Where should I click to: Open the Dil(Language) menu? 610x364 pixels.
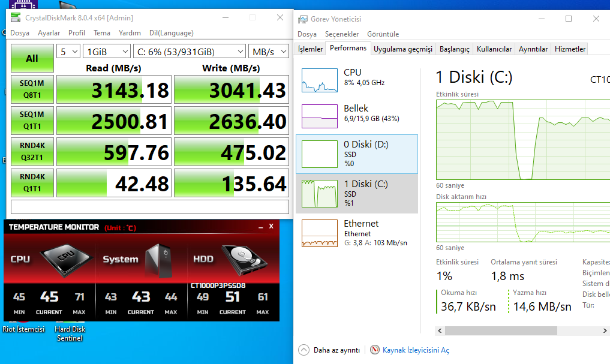[x=172, y=33]
